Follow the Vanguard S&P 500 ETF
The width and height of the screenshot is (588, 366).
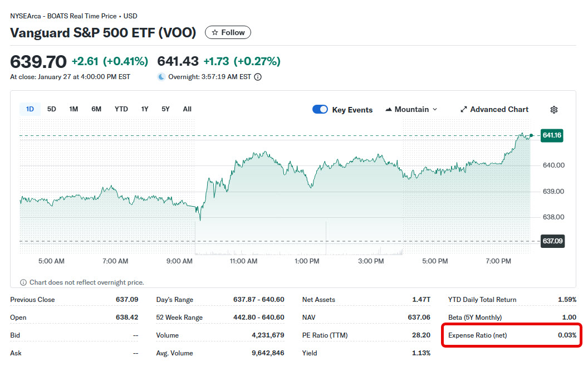point(228,33)
